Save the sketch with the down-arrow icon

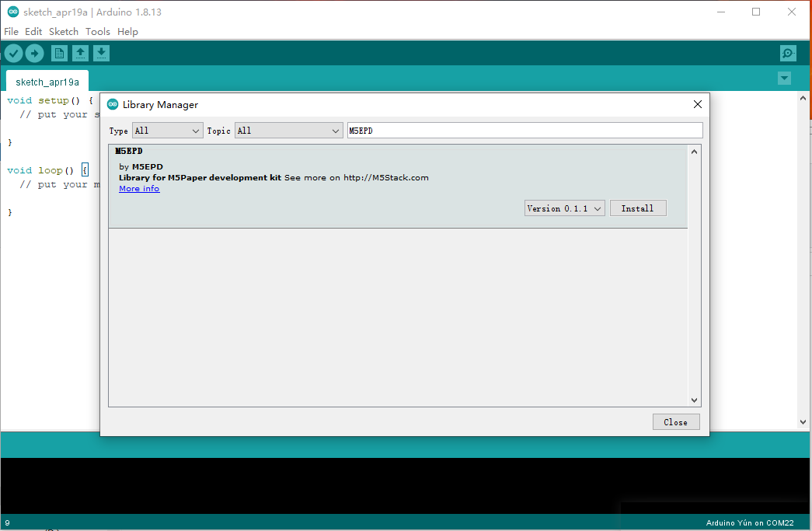(x=102, y=53)
